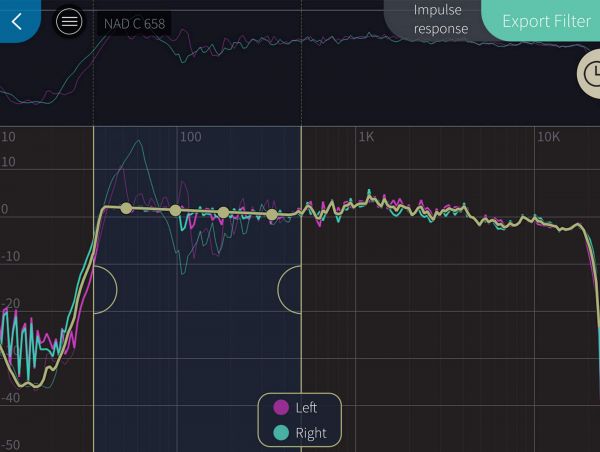Screen dimensions: 600x452
Task: Select the fourth target curve control point
Action: pos(271,214)
